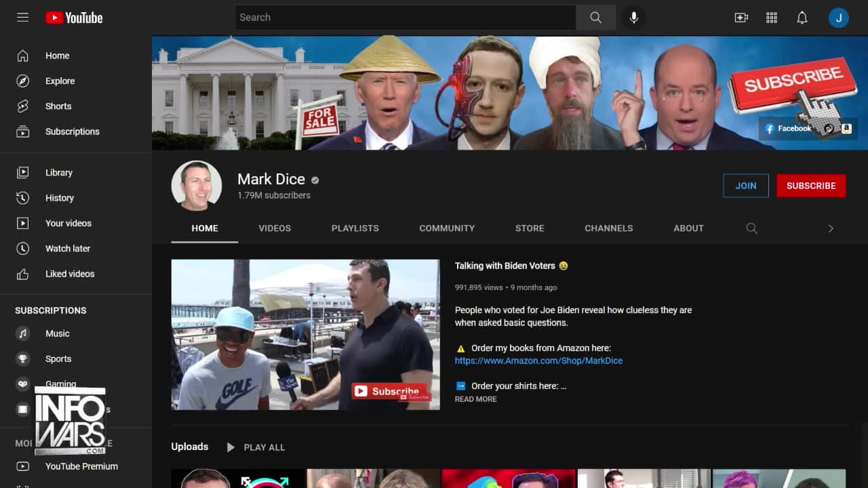Expand more channel tabs chevron
Image resolution: width=868 pixels, height=488 pixels.
point(831,228)
